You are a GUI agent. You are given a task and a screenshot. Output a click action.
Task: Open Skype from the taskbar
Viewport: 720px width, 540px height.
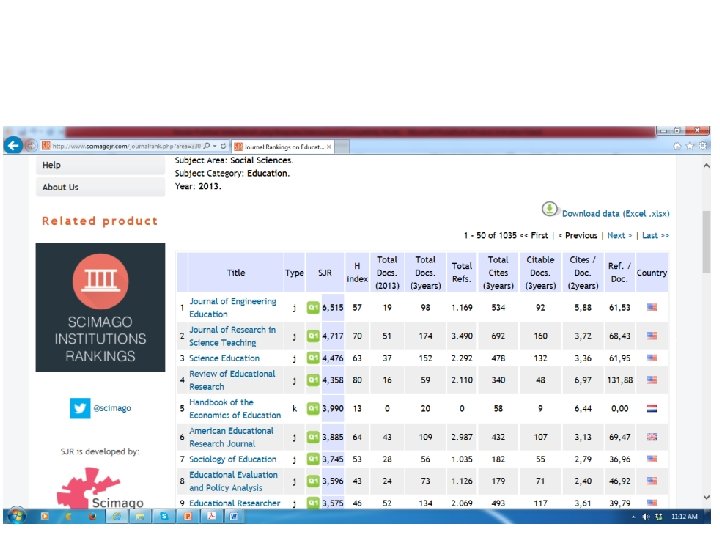pyautogui.click(x=164, y=517)
